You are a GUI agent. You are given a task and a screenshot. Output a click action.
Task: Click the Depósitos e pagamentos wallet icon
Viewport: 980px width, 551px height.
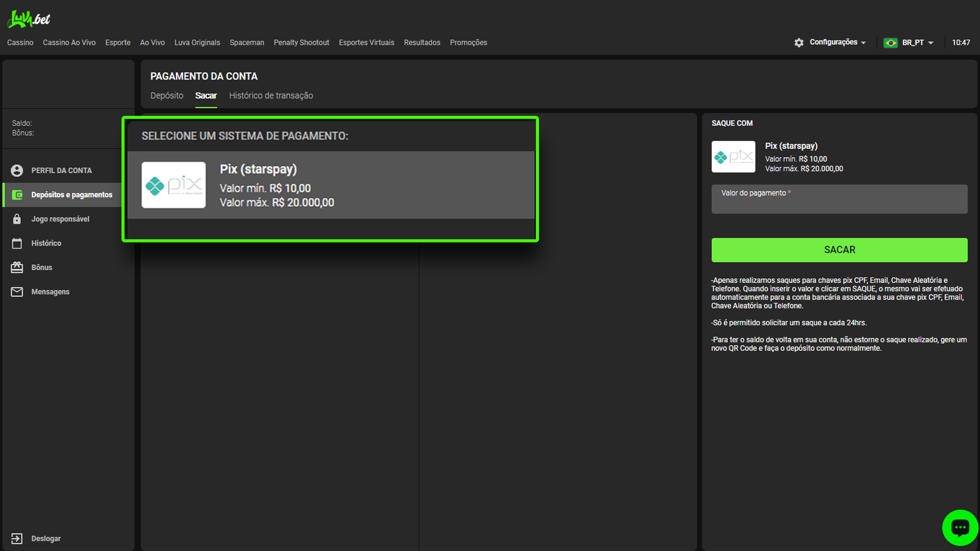pyautogui.click(x=17, y=195)
